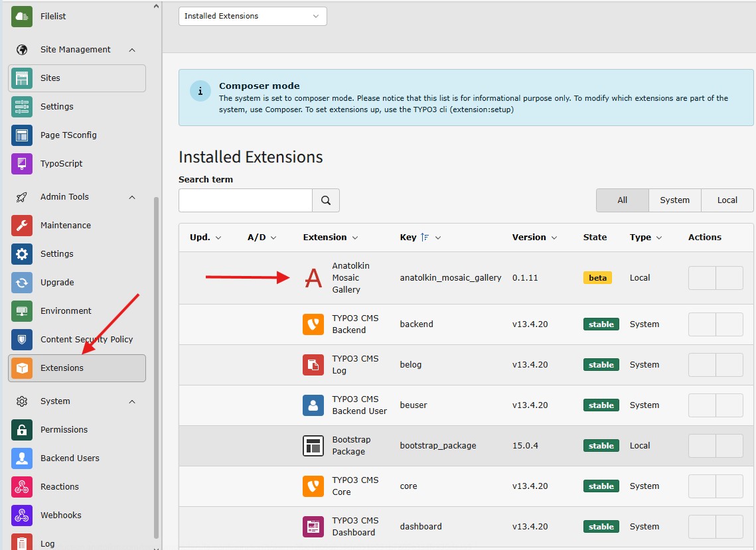
Task: Open the Installed Extensions dropdown
Action: [252, 16]
